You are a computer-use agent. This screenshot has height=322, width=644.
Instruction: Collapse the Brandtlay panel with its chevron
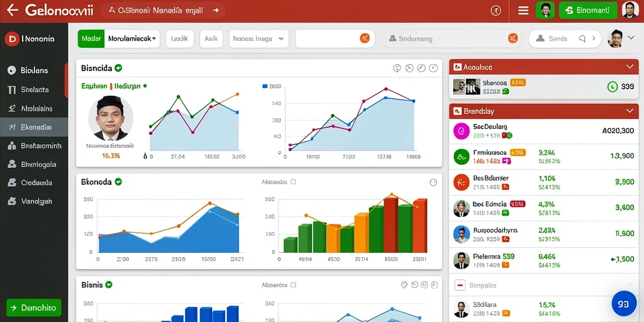click(x=629, y=111)
